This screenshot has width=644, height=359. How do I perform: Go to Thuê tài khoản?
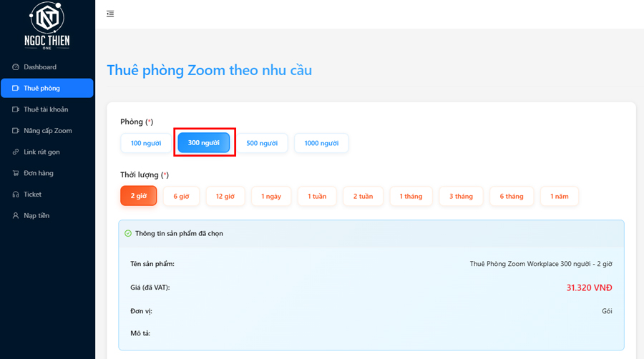click(47, 109)
